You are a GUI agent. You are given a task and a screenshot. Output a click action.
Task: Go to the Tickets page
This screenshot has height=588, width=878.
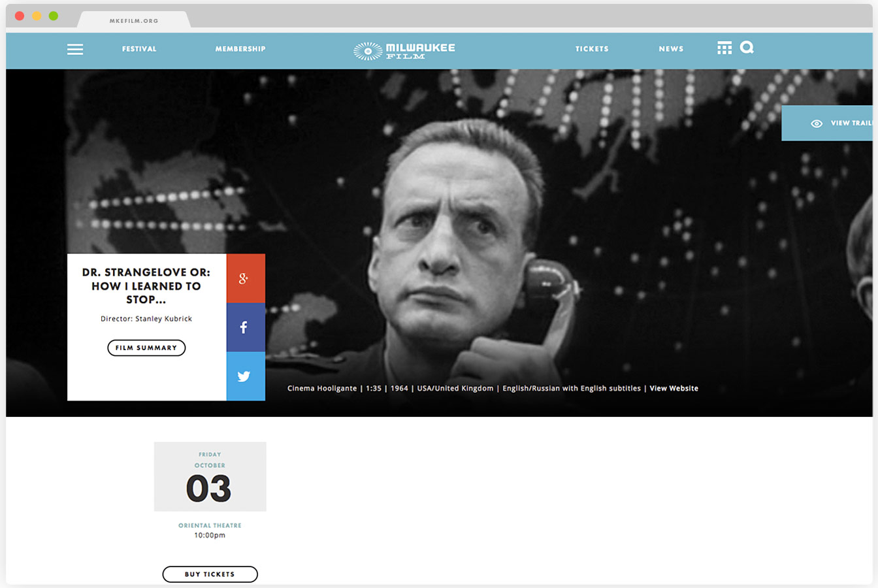coord(592,49)
